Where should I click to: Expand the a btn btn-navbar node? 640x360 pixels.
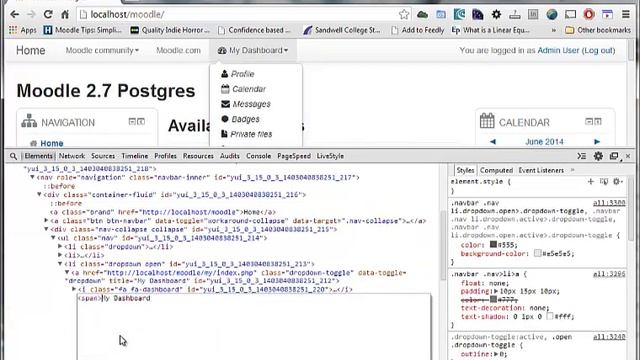tap(46, 220)
